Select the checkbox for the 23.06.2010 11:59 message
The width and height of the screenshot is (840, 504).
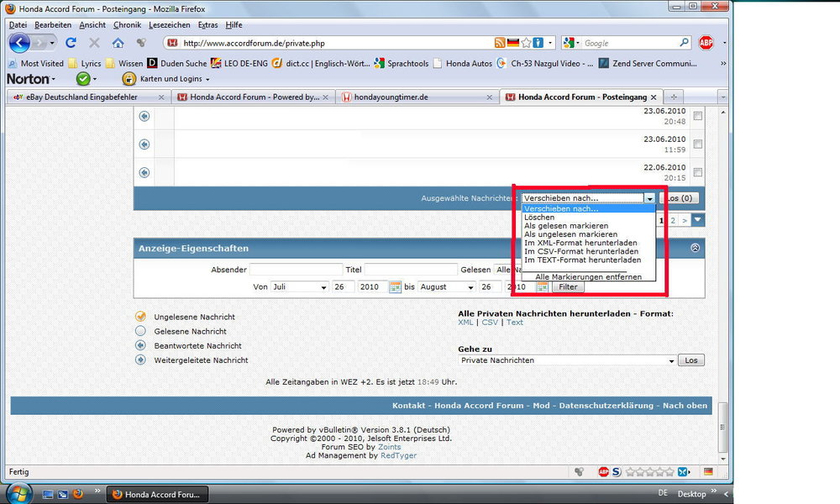698,144
